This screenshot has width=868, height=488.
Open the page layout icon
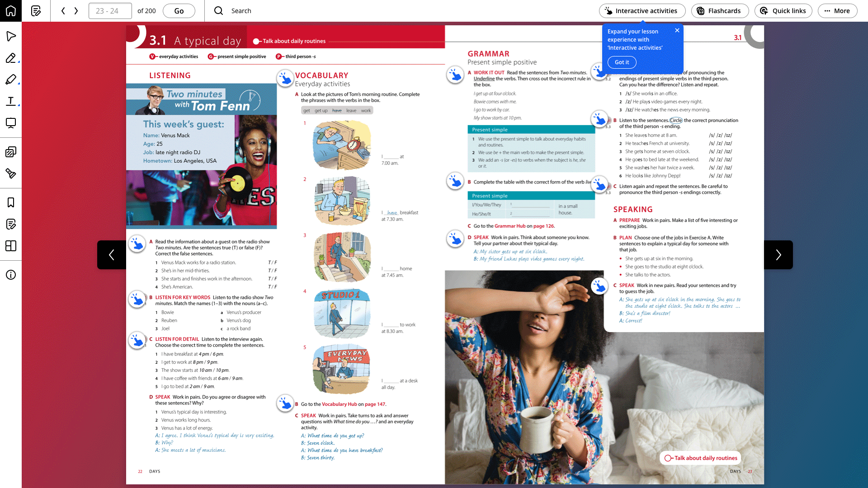11,246
